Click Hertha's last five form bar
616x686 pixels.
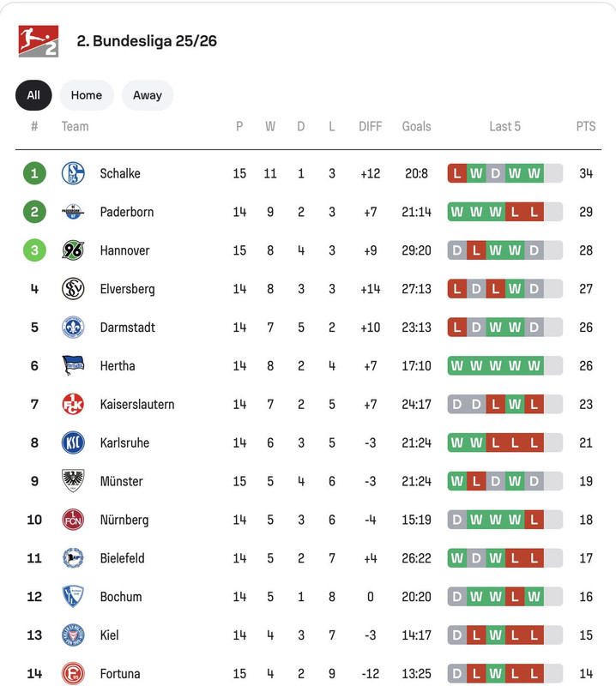pos(504,366)
